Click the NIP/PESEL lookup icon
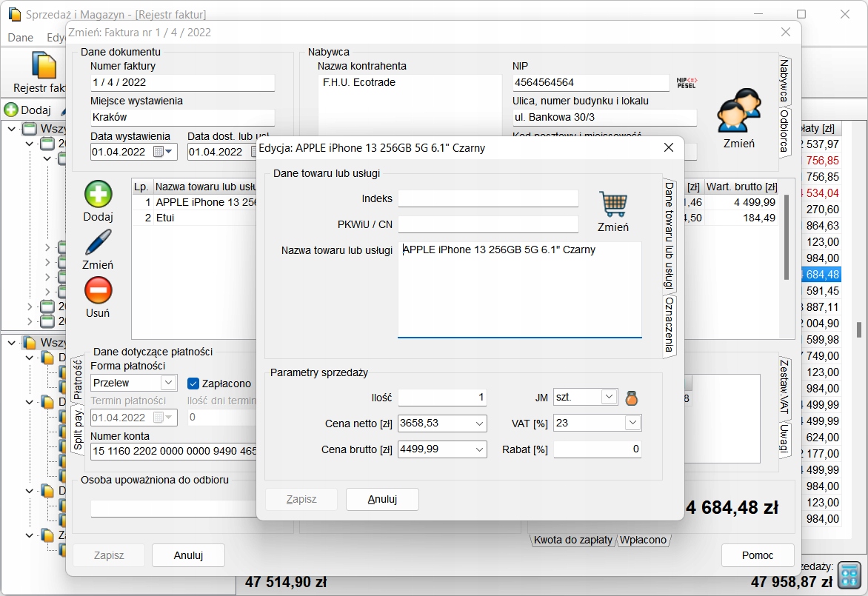 click(687, 83)
